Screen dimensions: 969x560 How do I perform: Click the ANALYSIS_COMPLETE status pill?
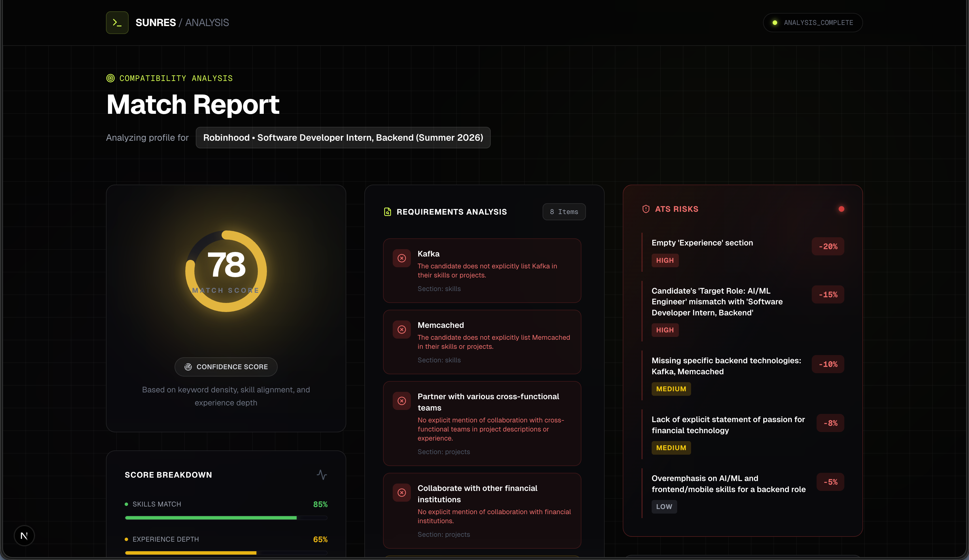(813, 23)
